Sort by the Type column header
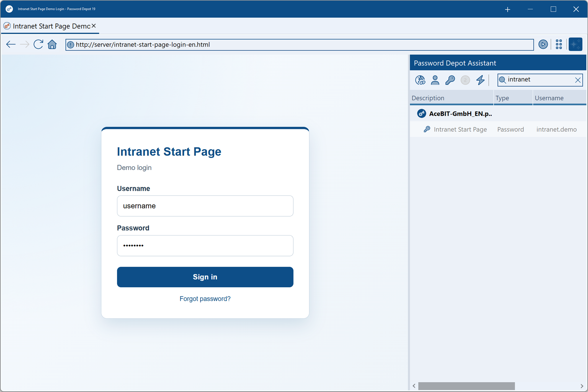588x392 pixels. (513, 98)
